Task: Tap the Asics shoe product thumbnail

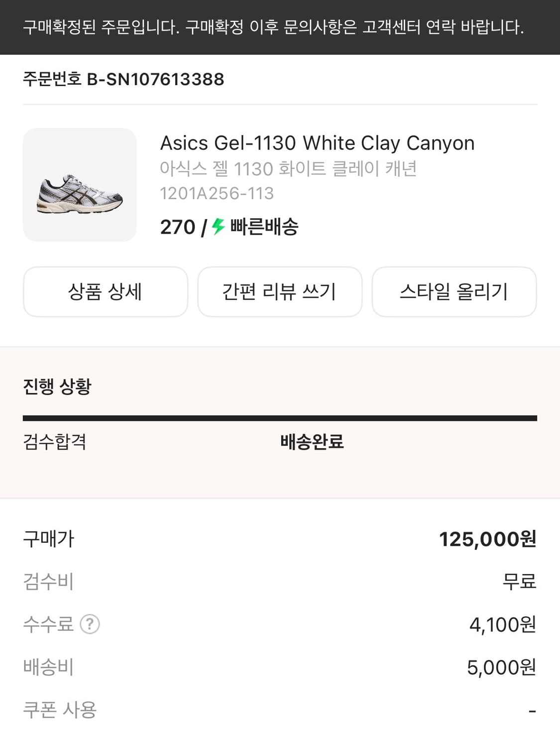Action: pyautogui.click(x=80, y=185)
